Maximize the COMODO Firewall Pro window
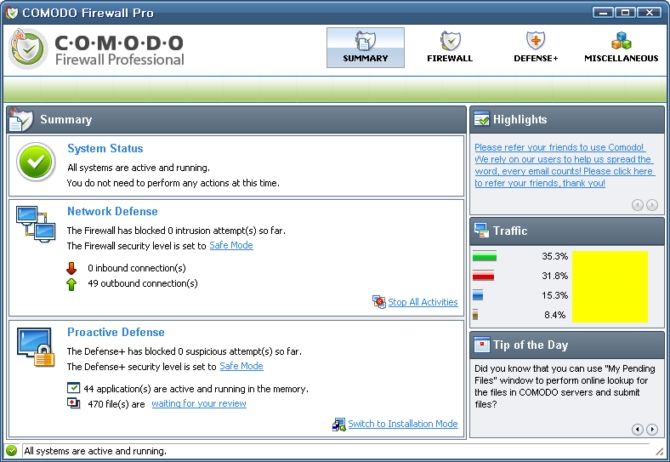The image size is (670, 462). (x=626, y=12)
